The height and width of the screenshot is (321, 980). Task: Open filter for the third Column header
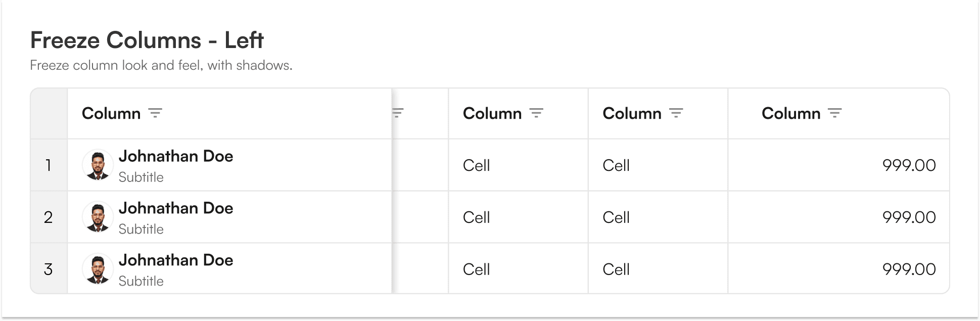536,113
